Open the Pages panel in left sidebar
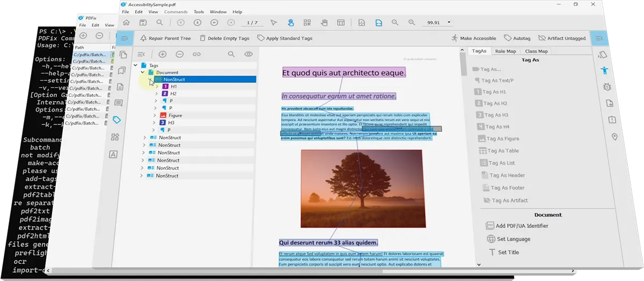644x281 pixels. pos(123,55)
